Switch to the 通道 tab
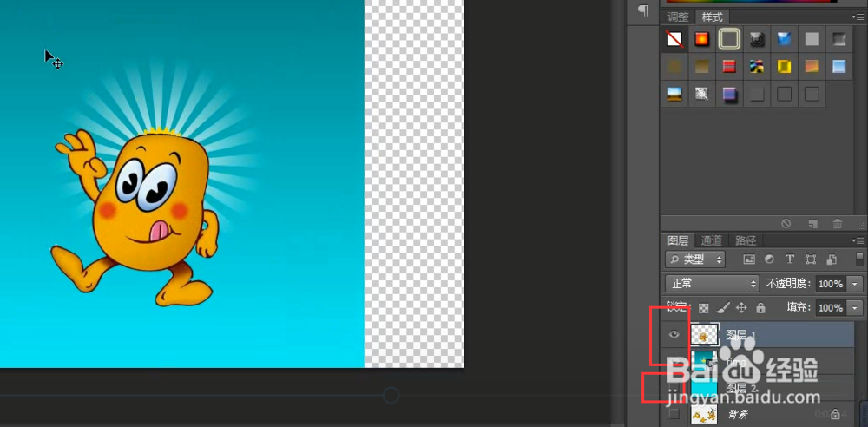Screen dimensions: 868x427 point(712,240)
